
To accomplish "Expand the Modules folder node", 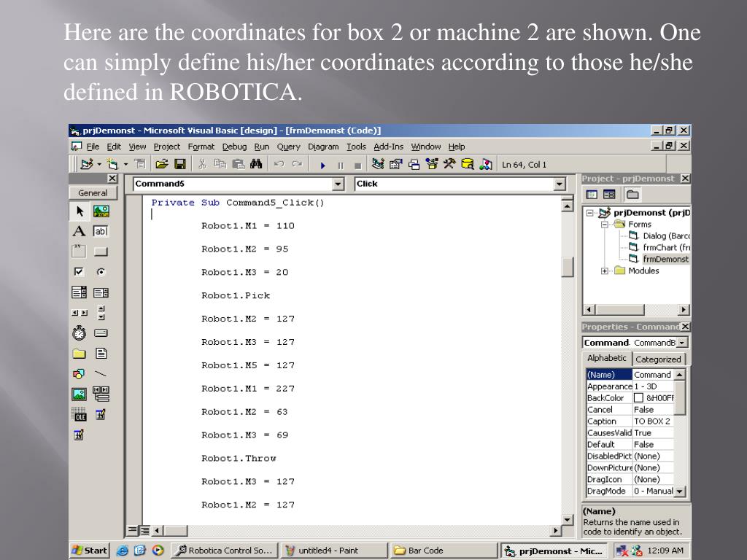I will coord(604,271).
